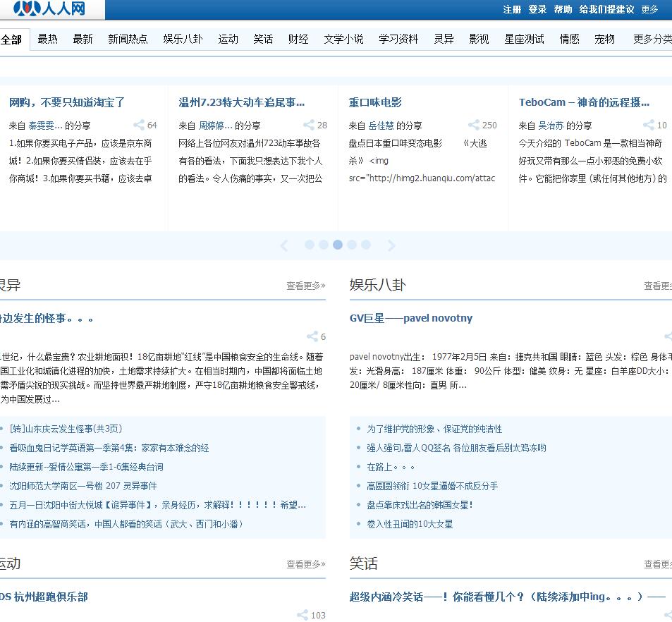Select fourth carousel page dot
The height and width of the screenshot is (622, 672).
tap(352, 244)
